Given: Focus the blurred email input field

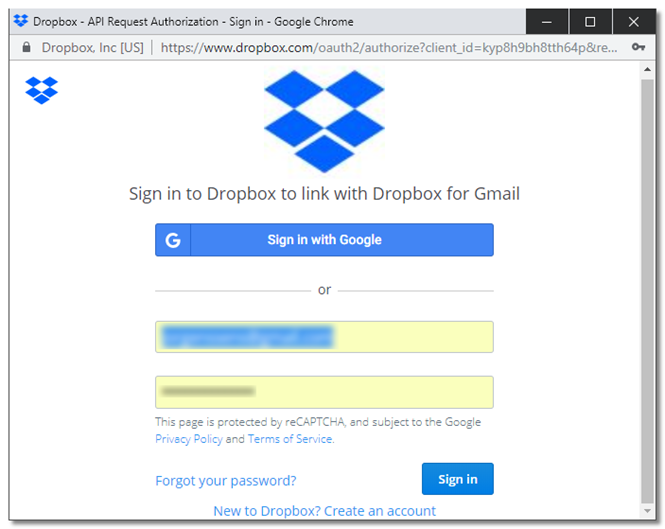Looking at the screenshot, I should (x=324, y=337).
